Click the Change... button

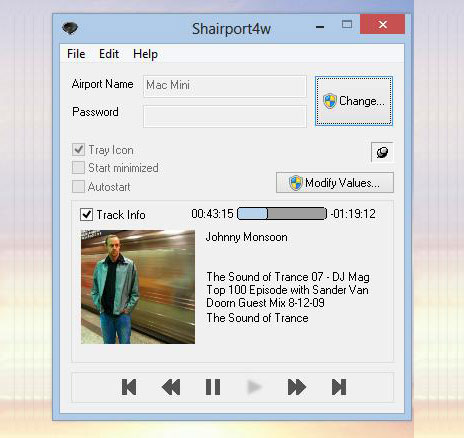click(x=354, y=101)
